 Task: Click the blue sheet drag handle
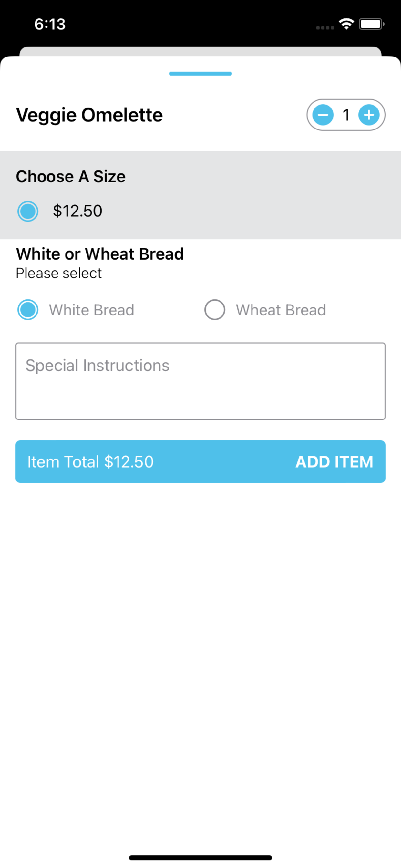point(200,74)
